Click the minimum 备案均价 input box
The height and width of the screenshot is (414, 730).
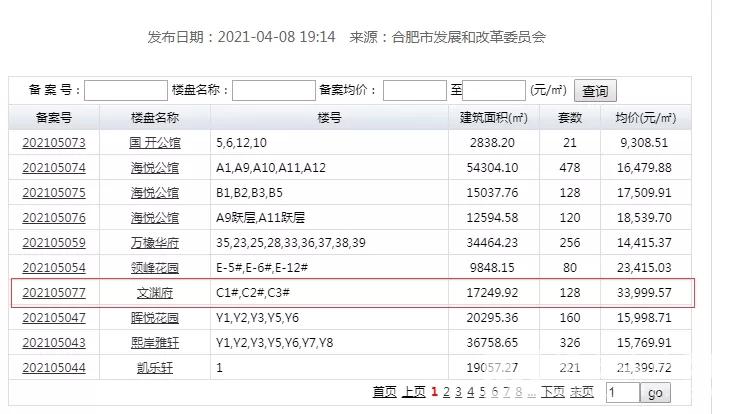click(415, 90)
